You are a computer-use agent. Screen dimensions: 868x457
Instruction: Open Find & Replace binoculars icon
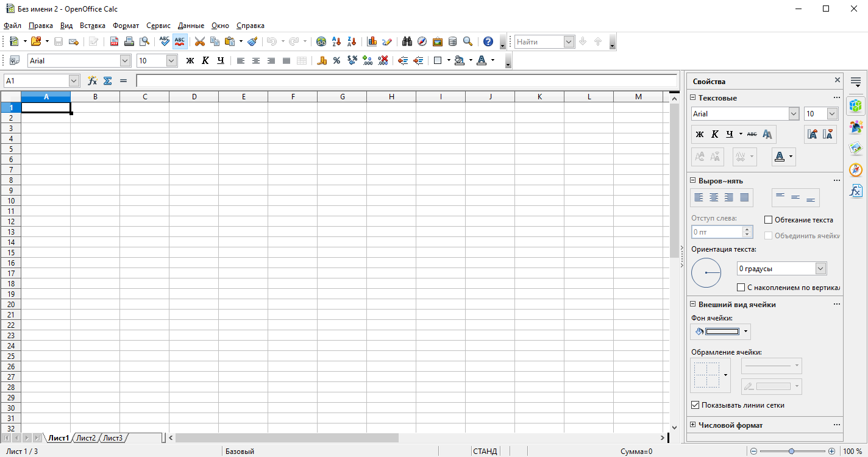point(407,41)
